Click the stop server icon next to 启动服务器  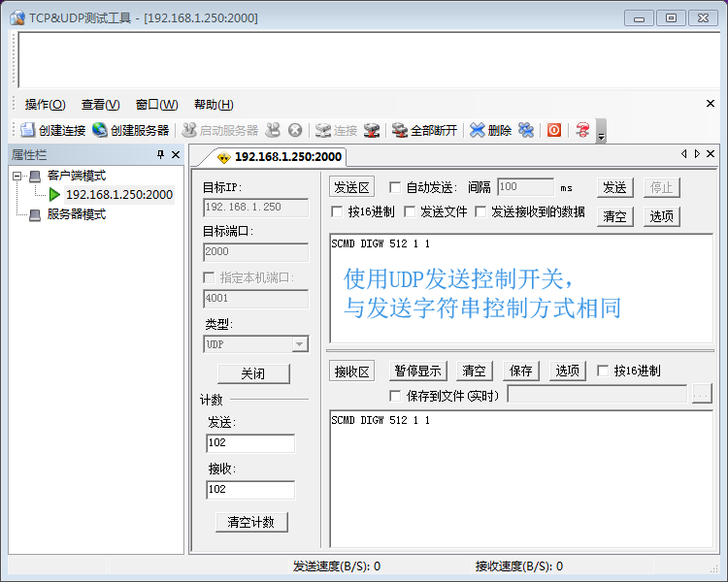(273, 130)
